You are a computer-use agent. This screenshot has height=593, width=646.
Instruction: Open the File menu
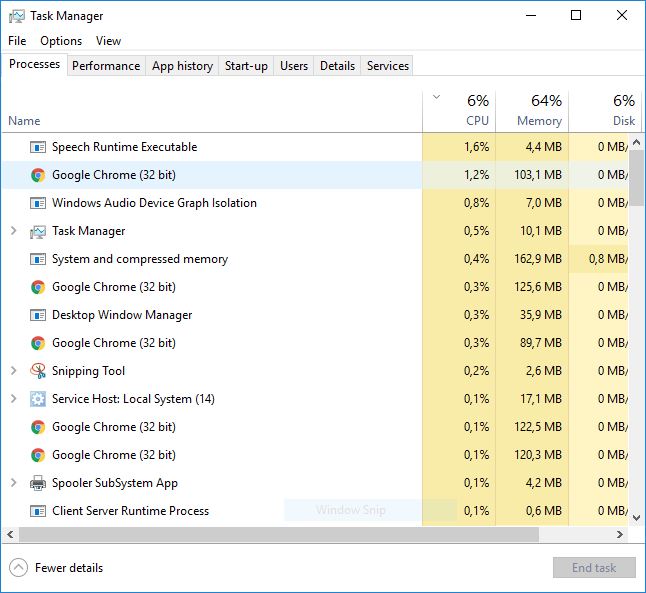click(x=17, y=41)
